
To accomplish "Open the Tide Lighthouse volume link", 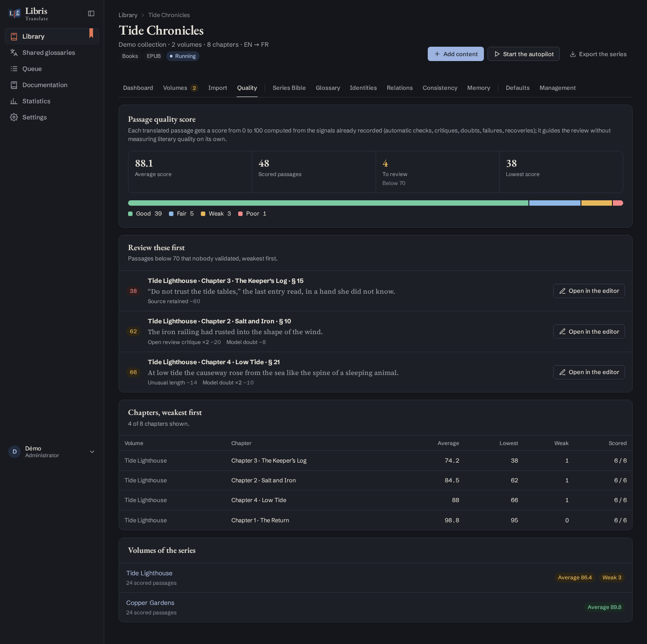I will (x=149, y=573).
